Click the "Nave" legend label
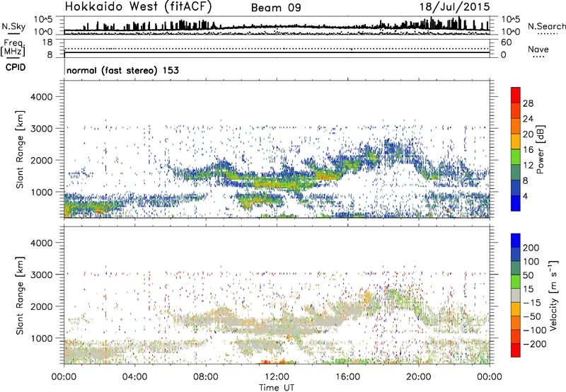 coord(538,50)
